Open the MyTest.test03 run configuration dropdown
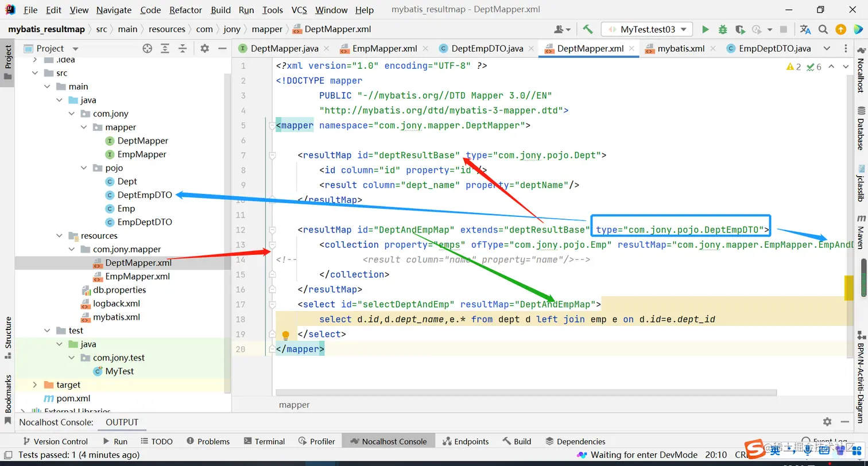This screenshot has width=868, height=466. 647,29
